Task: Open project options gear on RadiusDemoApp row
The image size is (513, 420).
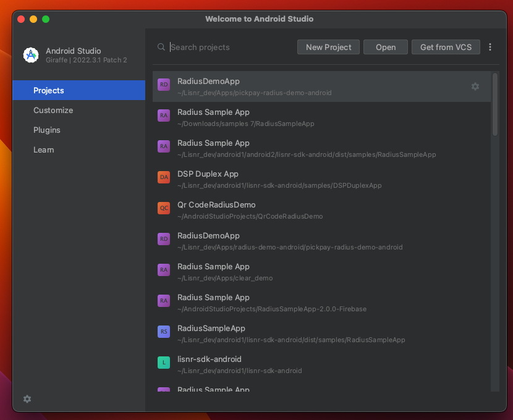Action: (x=475, y=86)
